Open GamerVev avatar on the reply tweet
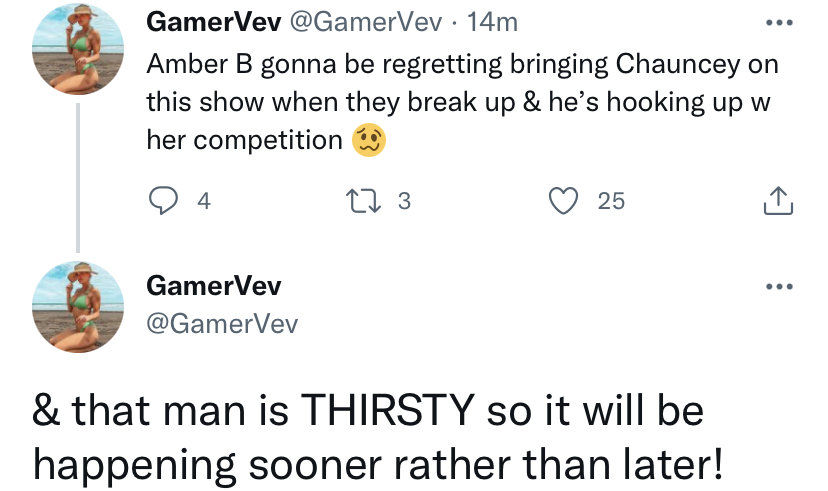 78,307
